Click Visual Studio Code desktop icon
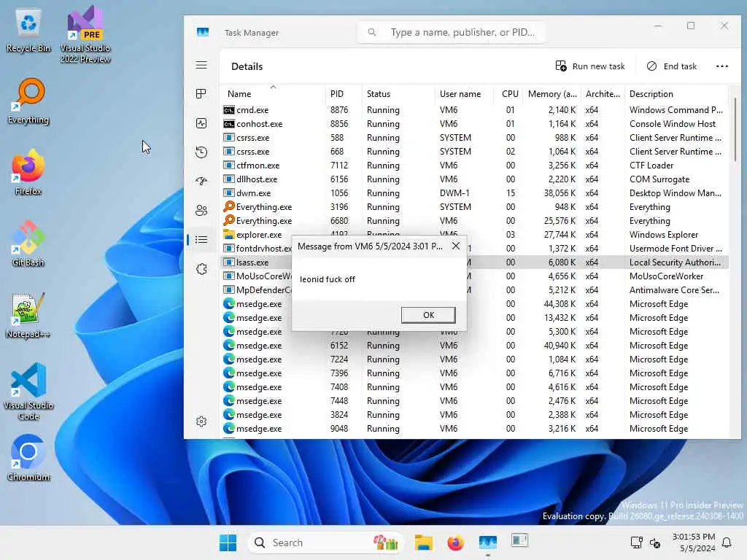This screenshot has height=560, width=747. coord(28,392)
